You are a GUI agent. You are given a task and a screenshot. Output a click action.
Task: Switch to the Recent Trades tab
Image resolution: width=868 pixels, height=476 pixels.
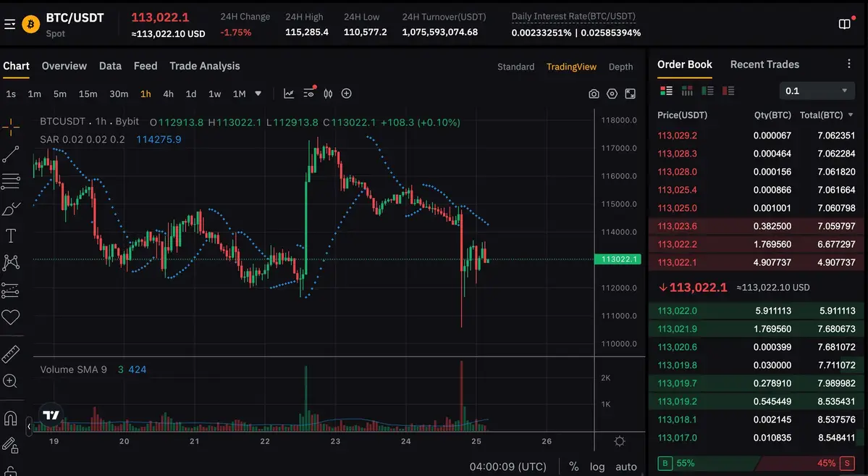click(x=764, y=64)
